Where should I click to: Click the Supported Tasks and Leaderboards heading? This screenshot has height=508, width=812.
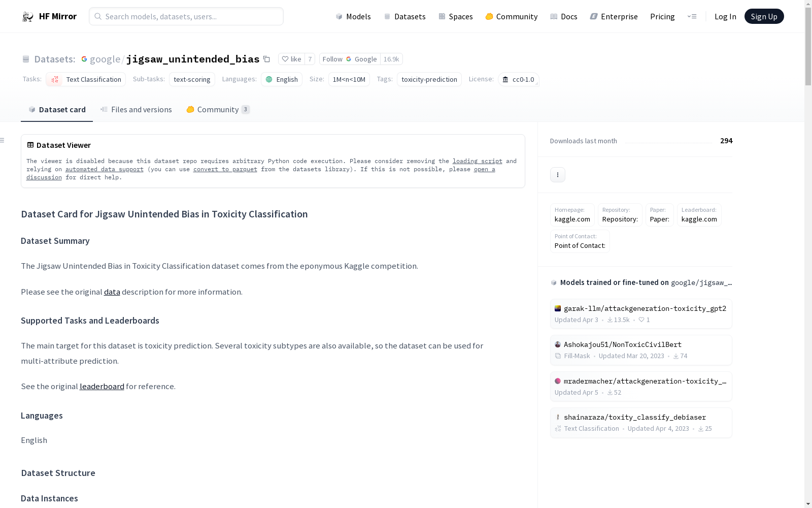pyautogui.click(x=90, y=321)
